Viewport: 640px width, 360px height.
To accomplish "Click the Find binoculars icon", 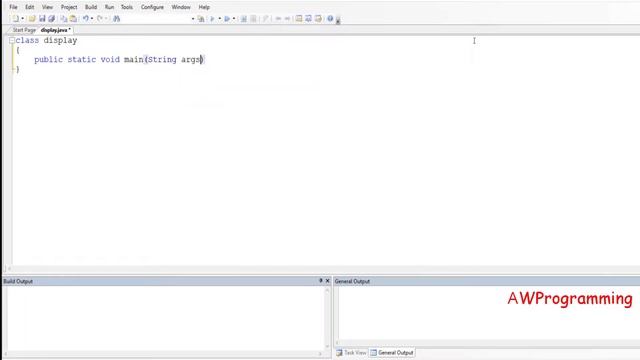I will [x=116, y=19].
